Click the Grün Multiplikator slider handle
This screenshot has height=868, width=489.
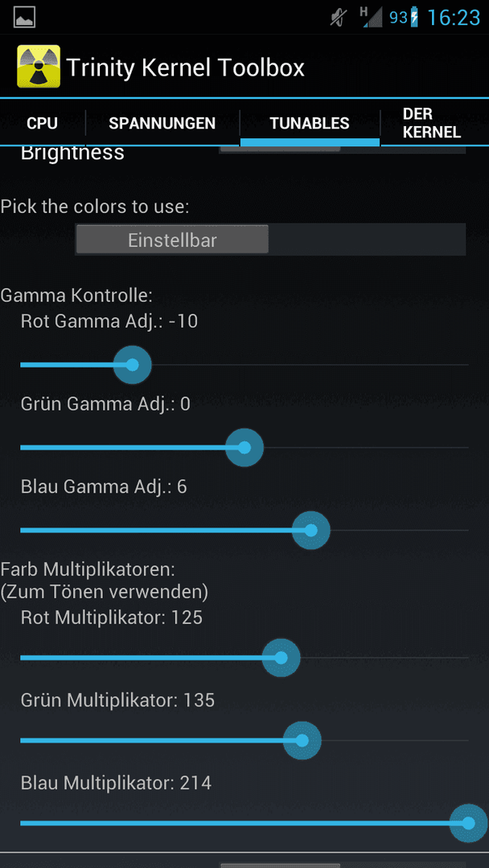[x=302, y=740]
